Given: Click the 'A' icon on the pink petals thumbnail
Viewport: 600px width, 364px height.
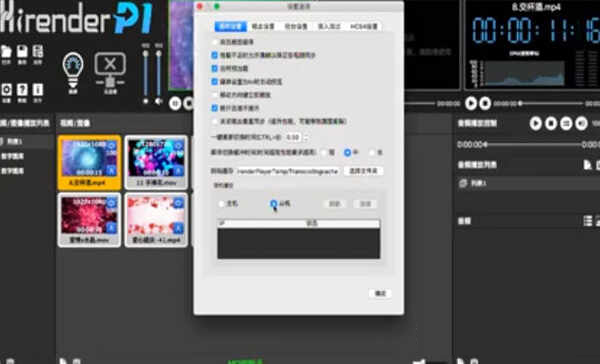Looking at the screenshot, I should [178, 228].
